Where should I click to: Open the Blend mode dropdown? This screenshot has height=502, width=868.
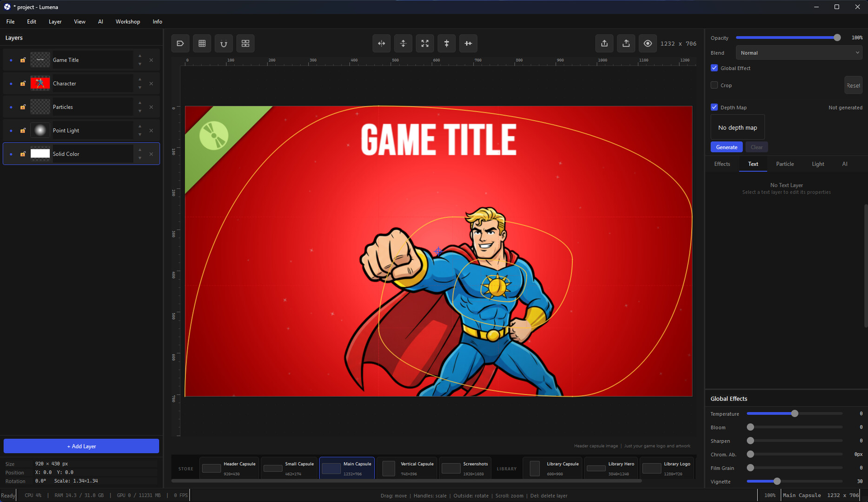(x=799, y=53)
